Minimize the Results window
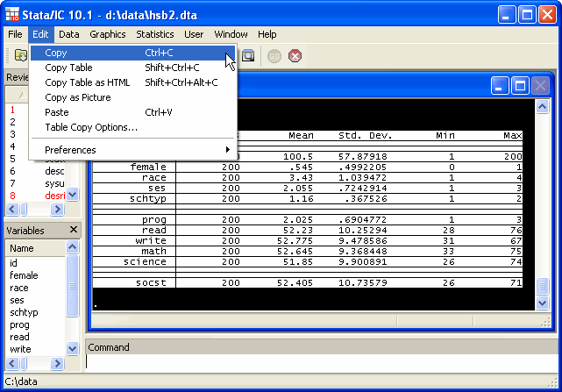Screen dimensions: 562x392 click(x=500, y=86)
